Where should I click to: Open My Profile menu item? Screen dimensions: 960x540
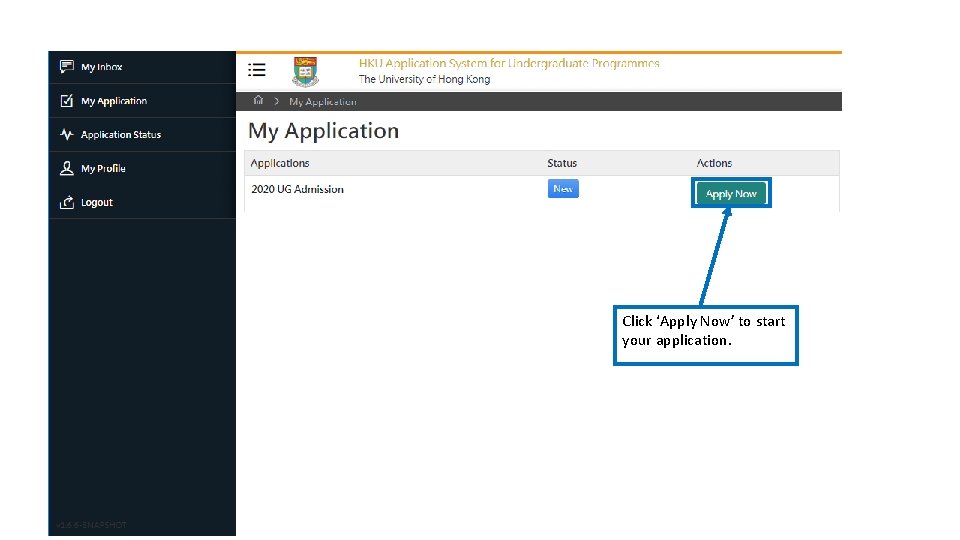142,168
